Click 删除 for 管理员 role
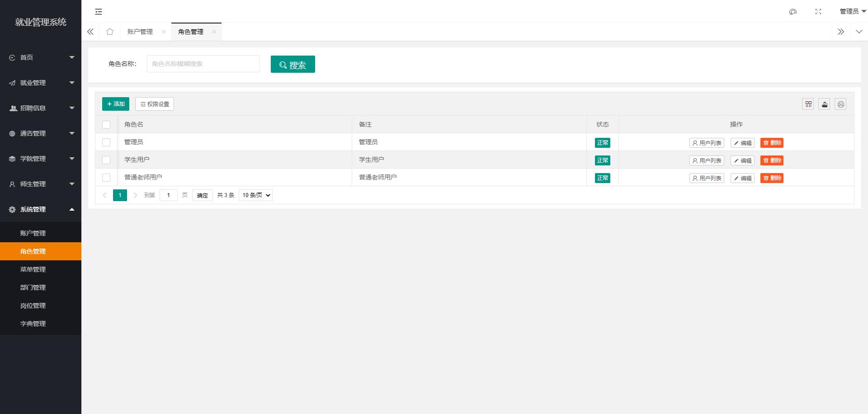 pyautogui.click(x=772, y=143)
